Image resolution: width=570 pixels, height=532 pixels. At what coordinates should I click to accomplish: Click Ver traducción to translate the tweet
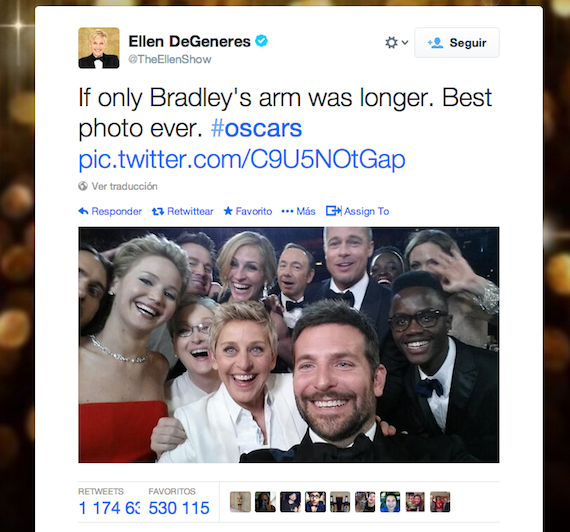click(124, 186)
